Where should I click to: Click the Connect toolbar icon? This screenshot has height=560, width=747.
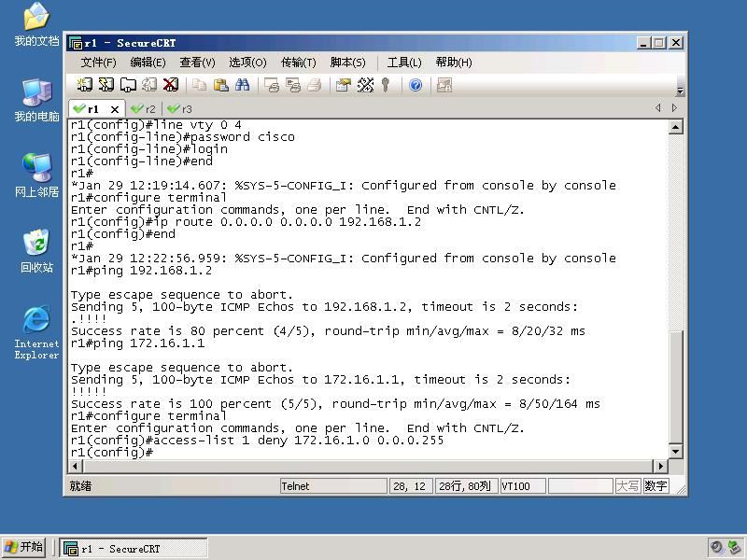(85, 85)
